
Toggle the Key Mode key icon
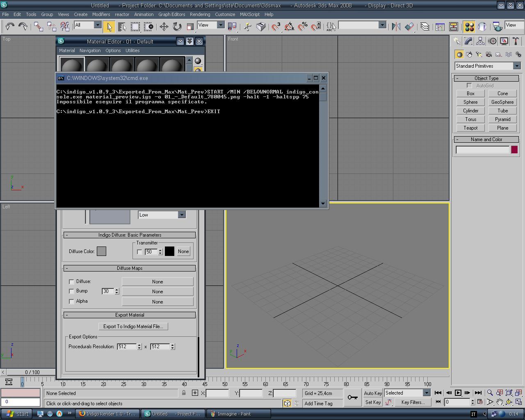coord(352,397)
